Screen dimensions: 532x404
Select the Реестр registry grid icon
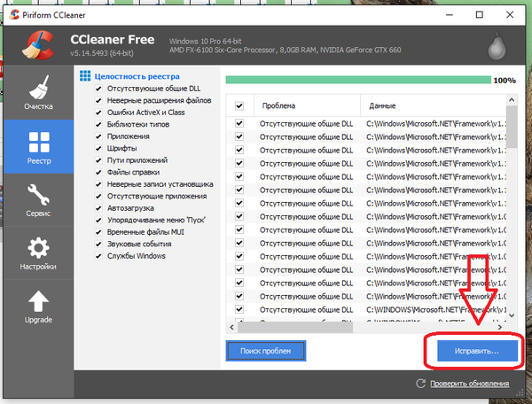38,147
